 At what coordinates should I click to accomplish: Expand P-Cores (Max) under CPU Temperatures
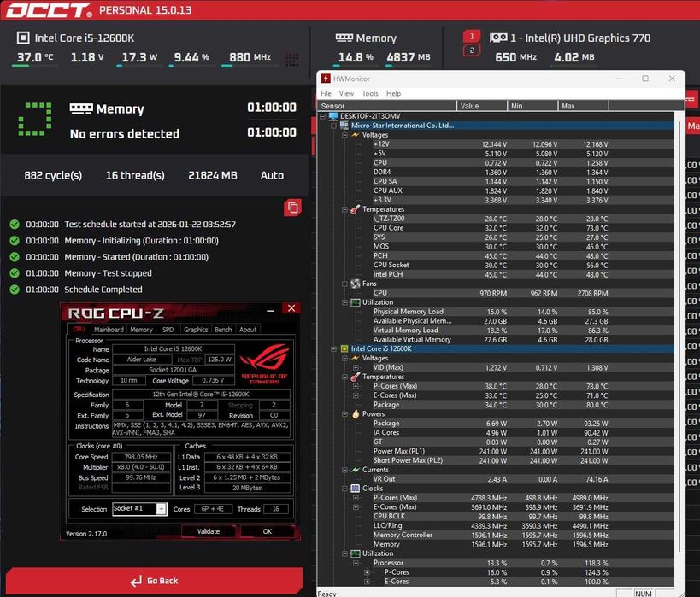[356, 386]
